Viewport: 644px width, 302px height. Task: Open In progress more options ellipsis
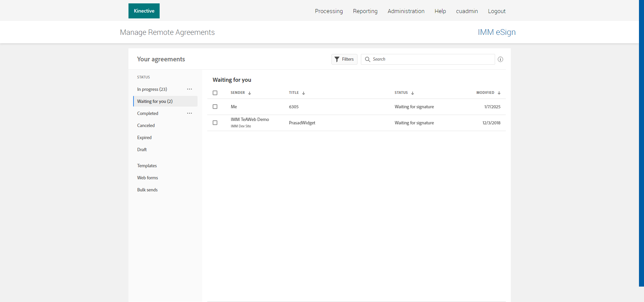190,89
